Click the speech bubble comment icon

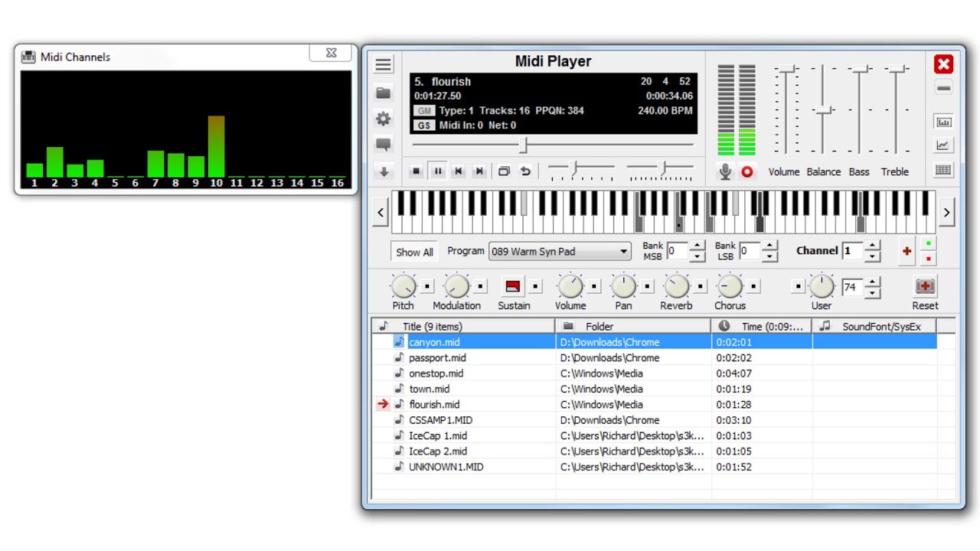(384, 145)
